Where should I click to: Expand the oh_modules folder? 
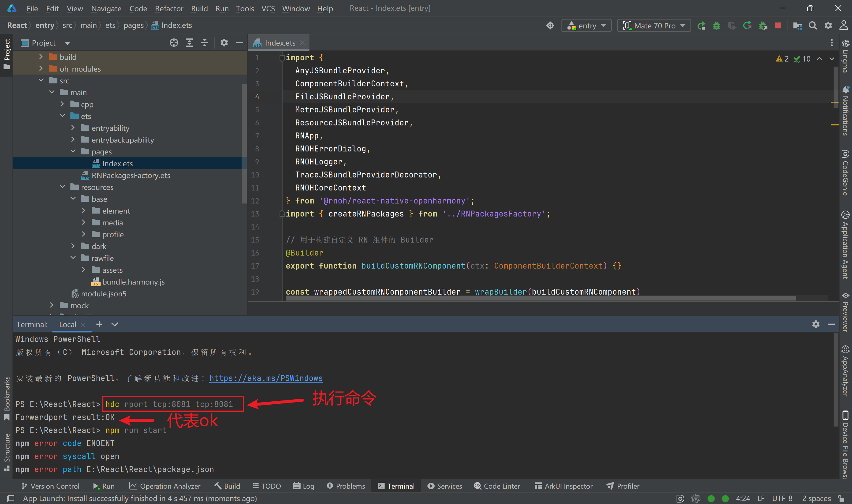(x=41, y=69)
